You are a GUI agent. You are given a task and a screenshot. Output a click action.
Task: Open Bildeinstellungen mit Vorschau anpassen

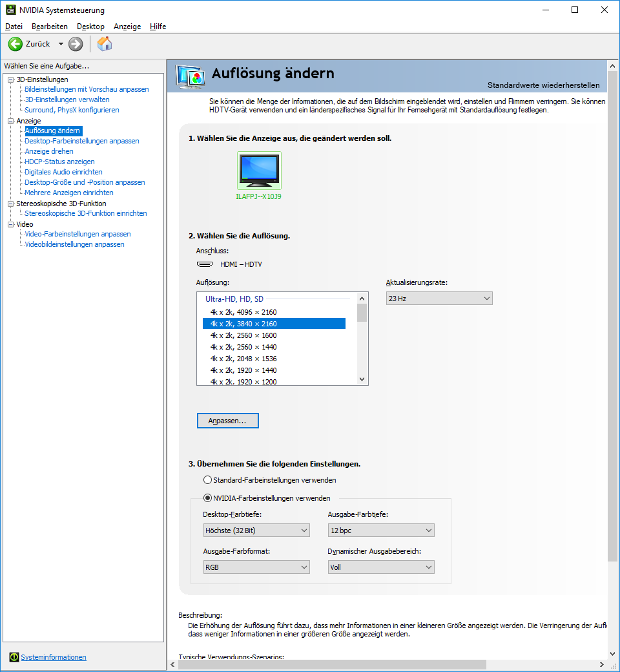[87, 89]
